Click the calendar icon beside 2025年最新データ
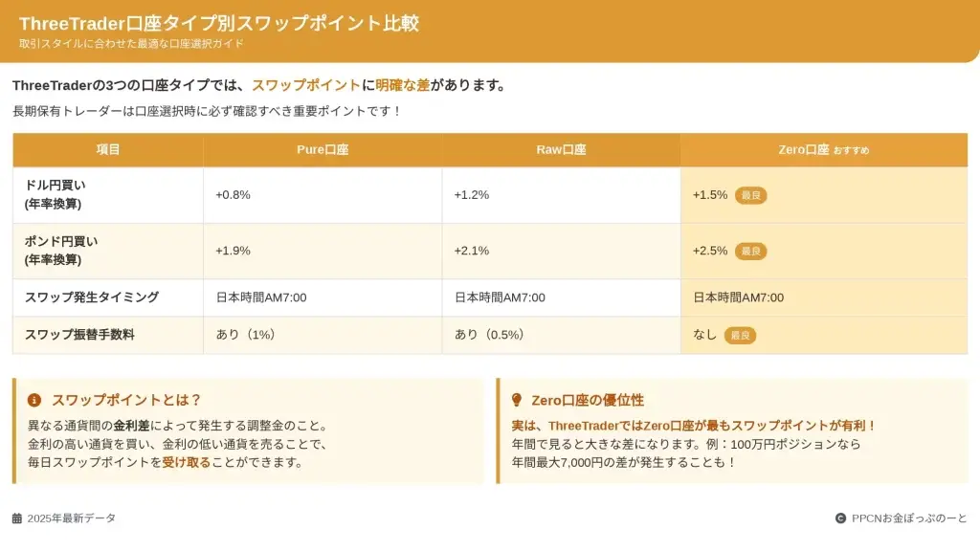This screenshot has width=980, height=551. tap(17, 518)
